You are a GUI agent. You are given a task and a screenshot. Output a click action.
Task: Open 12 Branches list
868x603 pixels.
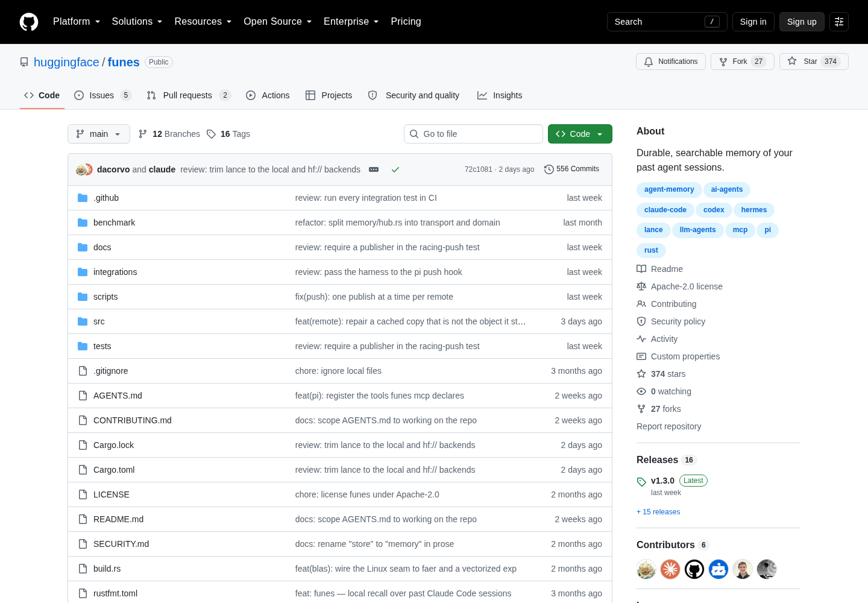169,134
